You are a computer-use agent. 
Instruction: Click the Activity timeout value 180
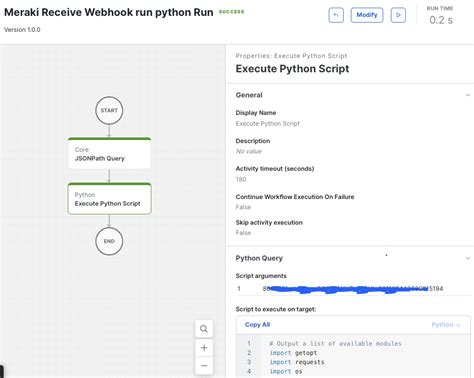coord(241,180)
